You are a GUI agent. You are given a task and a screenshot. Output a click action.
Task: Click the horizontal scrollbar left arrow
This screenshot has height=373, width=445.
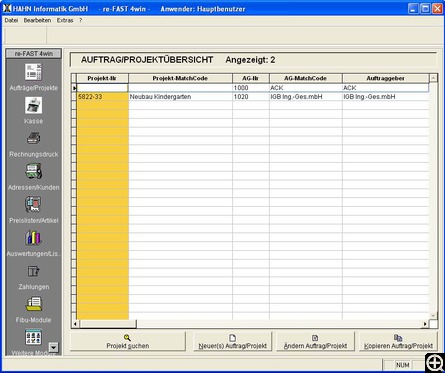pyautogui.click(x=75, y=324)
